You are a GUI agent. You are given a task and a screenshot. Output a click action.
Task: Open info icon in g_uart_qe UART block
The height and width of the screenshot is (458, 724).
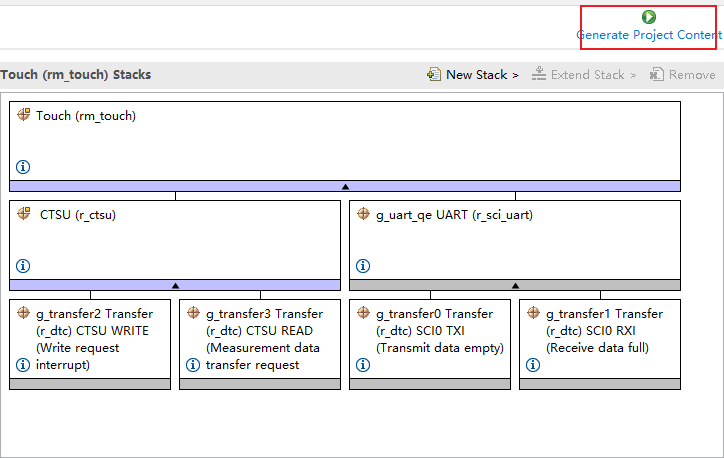click(x=363, y=266)
